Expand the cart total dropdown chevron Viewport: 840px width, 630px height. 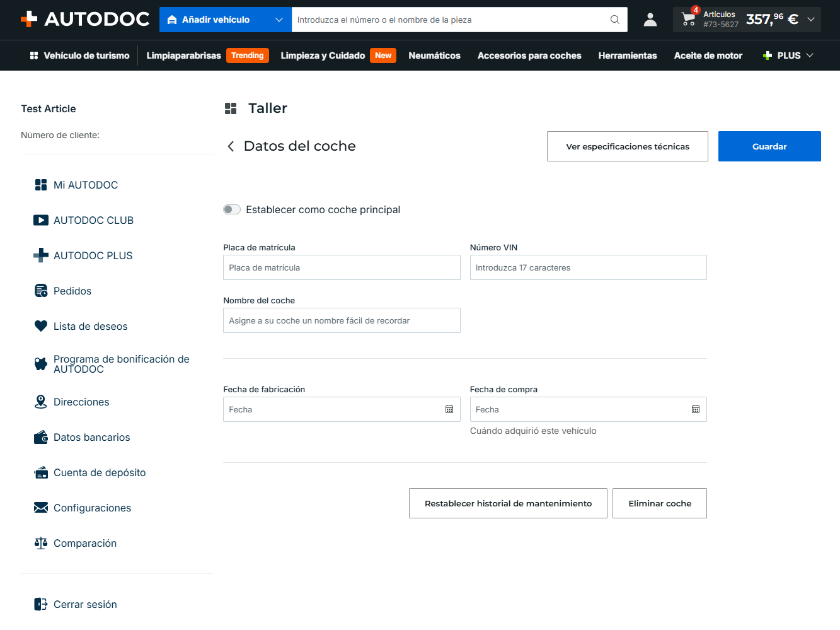pos(811,20)
